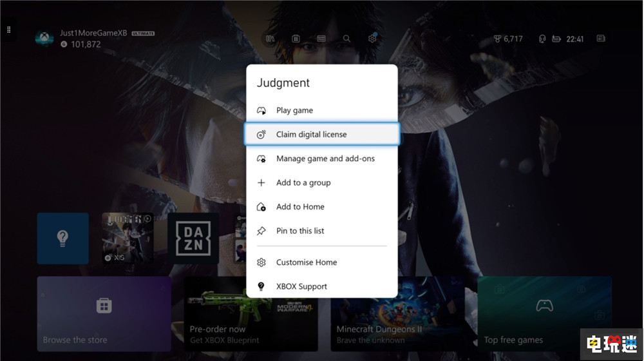Viewport: 644px width, 361px height.
Task: Select Pin to this list
Action: point(322,231)
